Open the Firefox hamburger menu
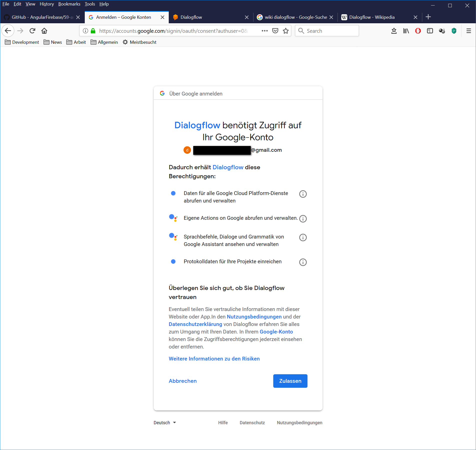476x450 pixels. click(469, 31)
